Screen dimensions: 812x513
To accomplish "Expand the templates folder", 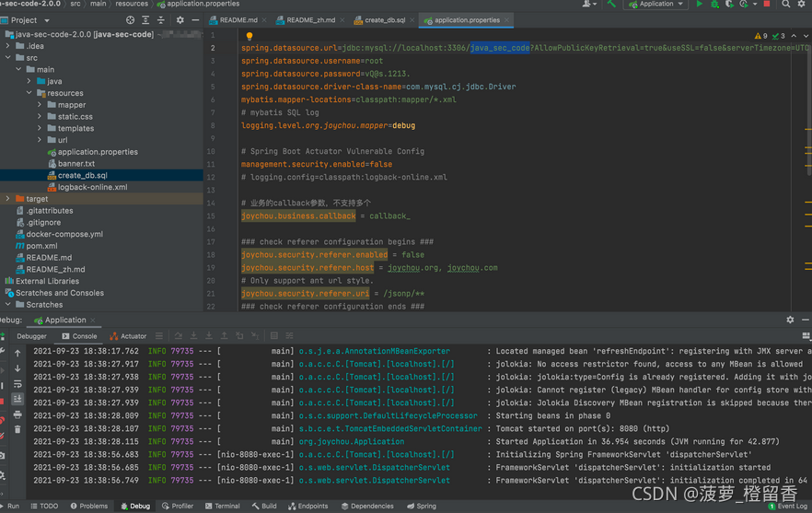I will (40, 128).
